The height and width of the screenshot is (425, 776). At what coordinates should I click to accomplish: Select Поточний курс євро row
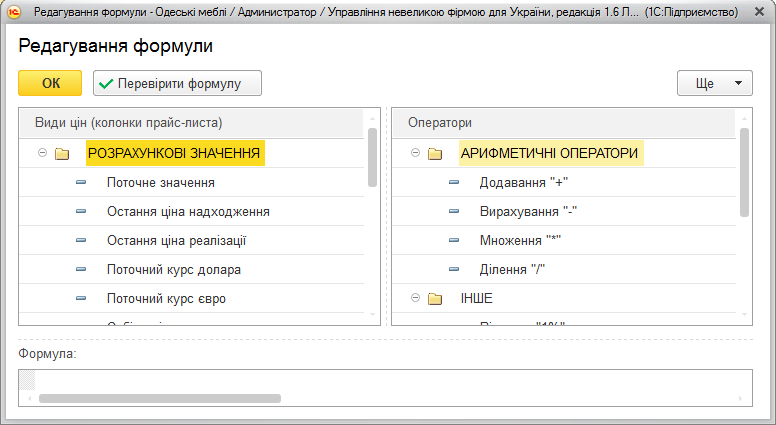[x=191, y=298]
